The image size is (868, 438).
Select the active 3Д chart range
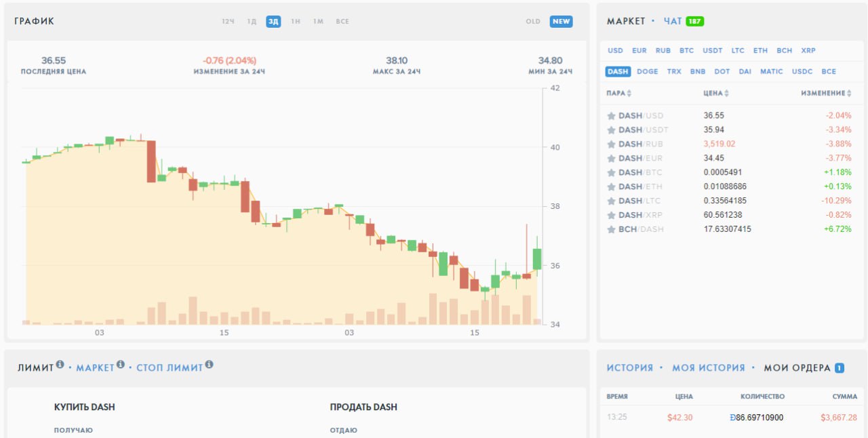click(273, 22)
